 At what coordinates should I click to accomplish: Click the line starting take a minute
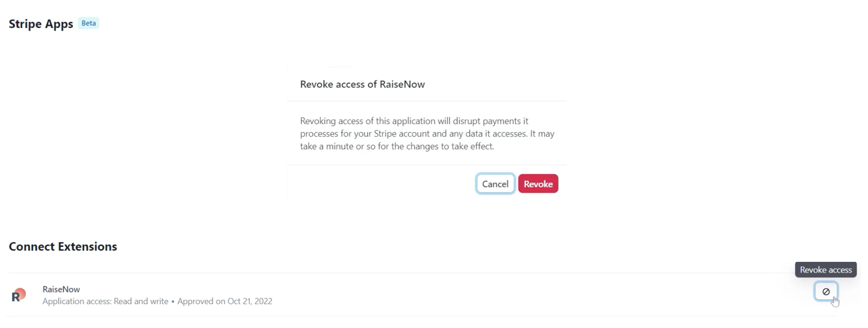(x=397, y=147)
